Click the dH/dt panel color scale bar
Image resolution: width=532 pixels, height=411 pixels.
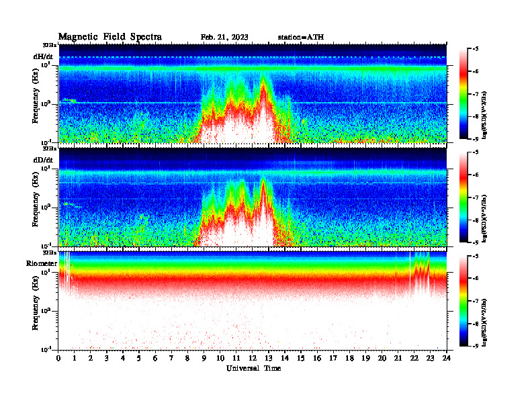pos(463,94)
